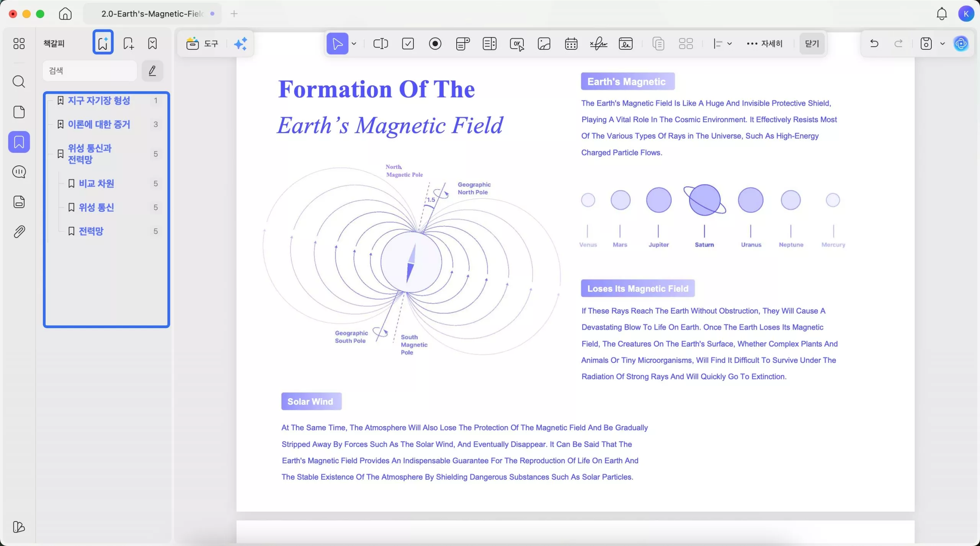980x546 pixels.
Task: Open the save options dropdown arrow
Action: [x=942, y=44]
